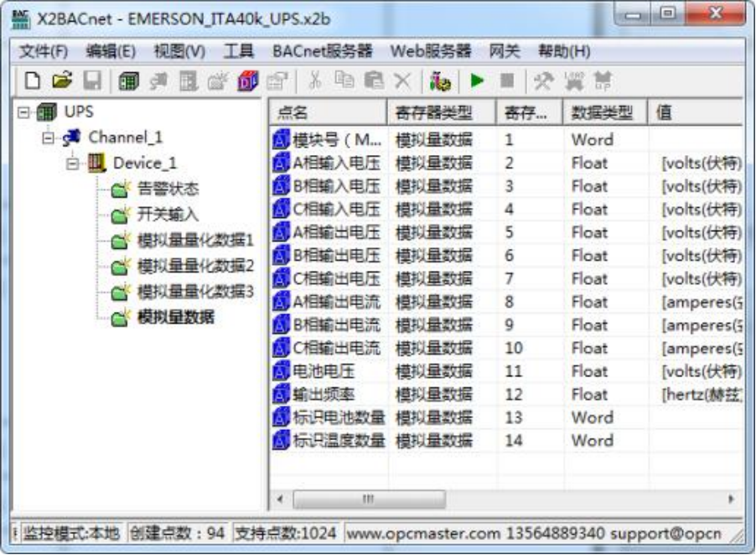Click the Copy toolbar icon
This screenshot has width=756, height=555.
[344, 81]
